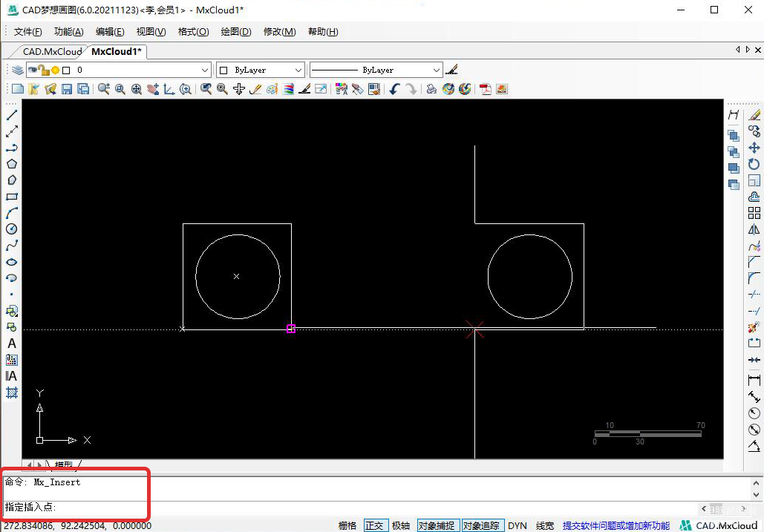Click the Export to PDF icon

click(486, 89)
